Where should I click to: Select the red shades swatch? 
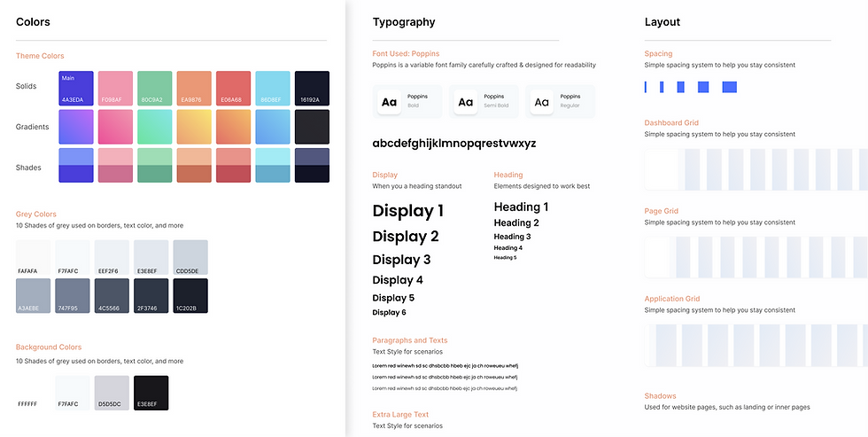[233, 165]
